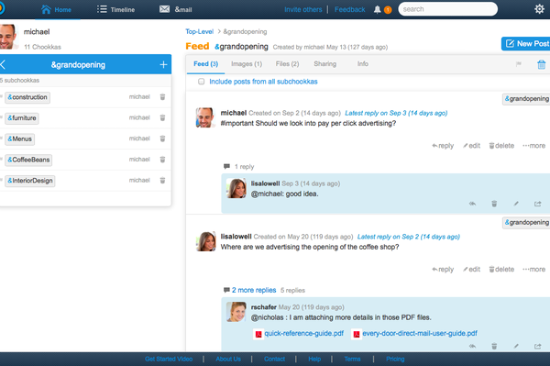
Task: Open the Feedback link
Action: coord(350,9)
